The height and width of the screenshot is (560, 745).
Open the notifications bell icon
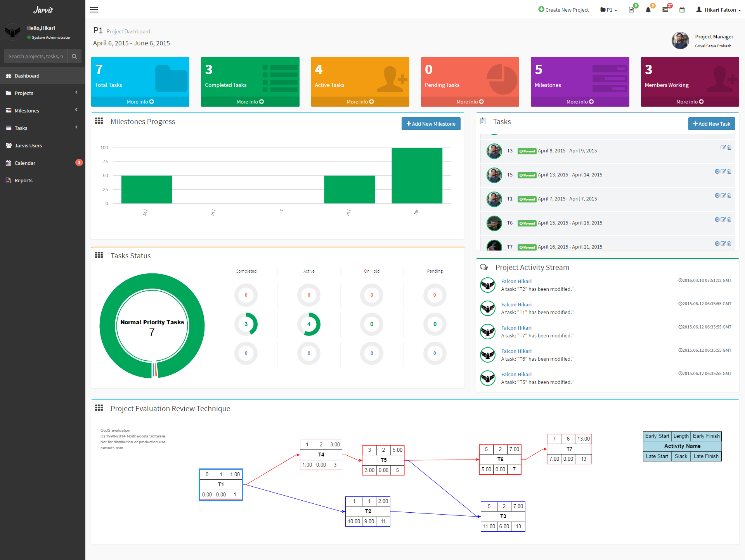[648, 10]
